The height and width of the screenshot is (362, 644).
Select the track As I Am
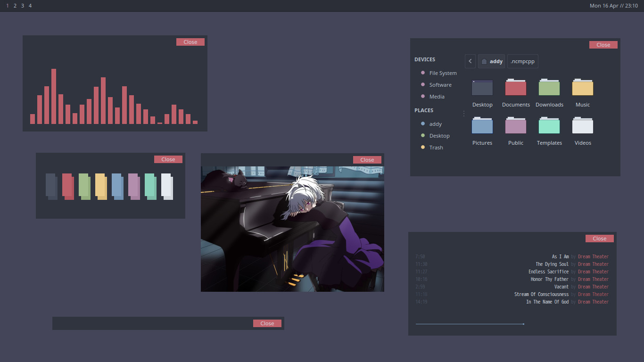click(x=561, y=257)
